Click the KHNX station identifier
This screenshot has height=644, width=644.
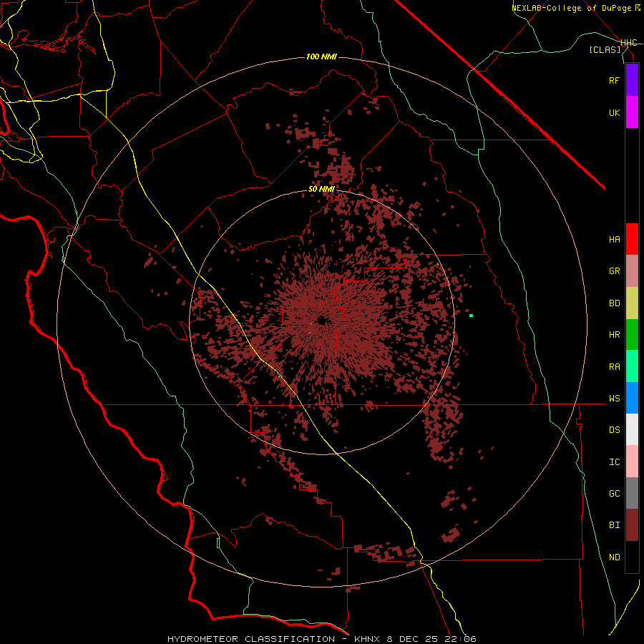pyautogui.click(x=367, y=639)
